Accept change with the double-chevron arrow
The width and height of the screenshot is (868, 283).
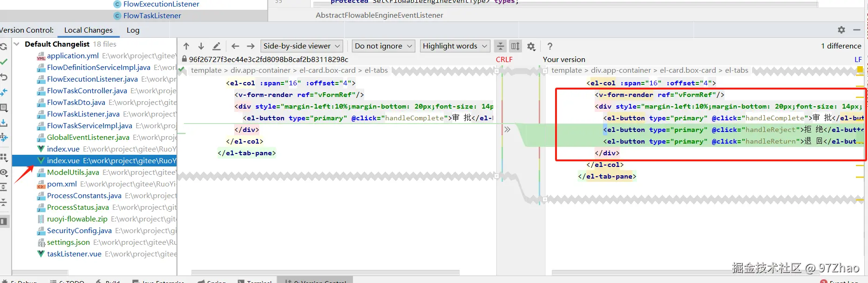(507, 130)
